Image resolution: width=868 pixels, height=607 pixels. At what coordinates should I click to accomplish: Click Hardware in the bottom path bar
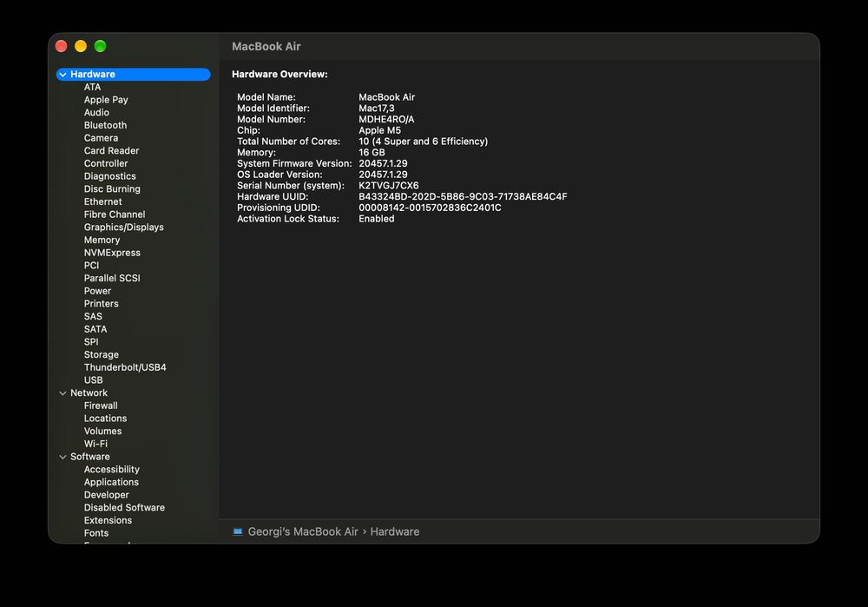pos(395,531)
